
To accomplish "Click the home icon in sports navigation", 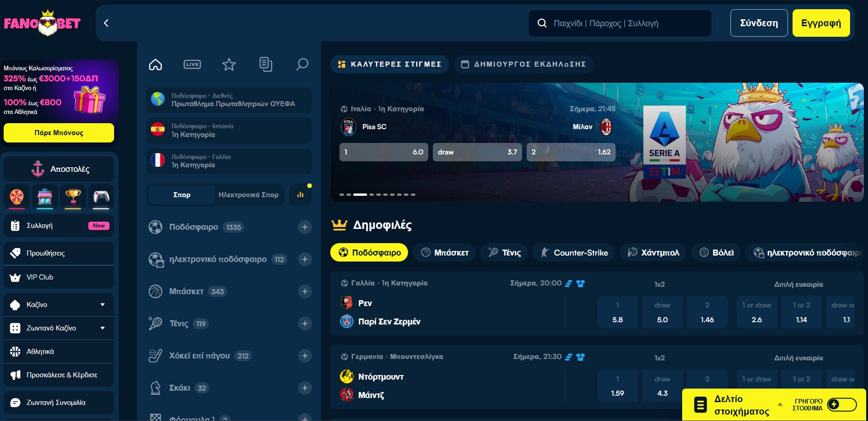I will coord(155,64).
